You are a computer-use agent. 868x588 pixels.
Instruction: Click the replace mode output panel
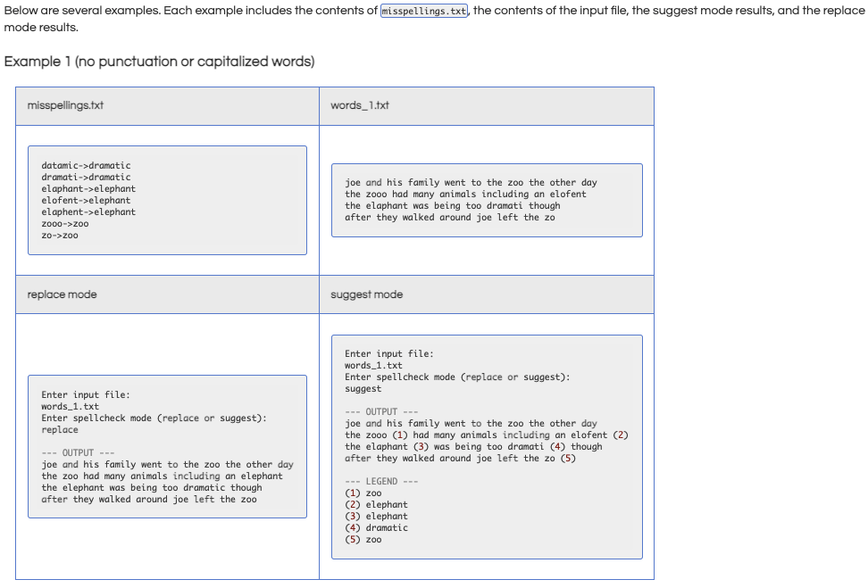[167, 446]
